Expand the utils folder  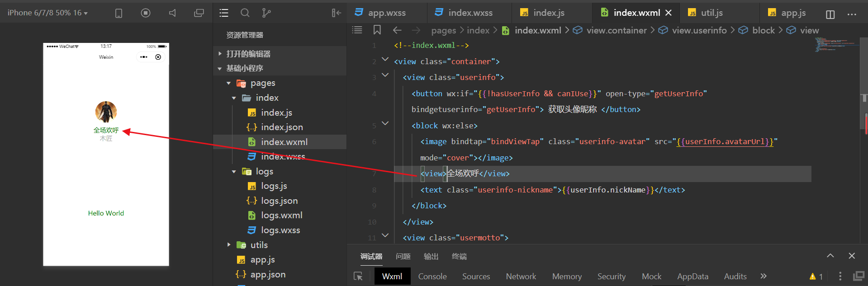click(x=280, y=245)
